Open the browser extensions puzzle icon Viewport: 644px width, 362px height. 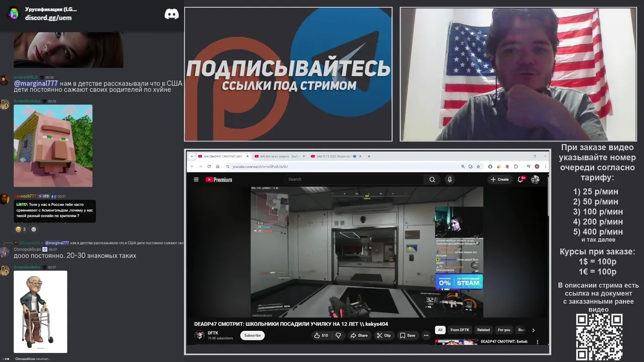coord(516,166)
